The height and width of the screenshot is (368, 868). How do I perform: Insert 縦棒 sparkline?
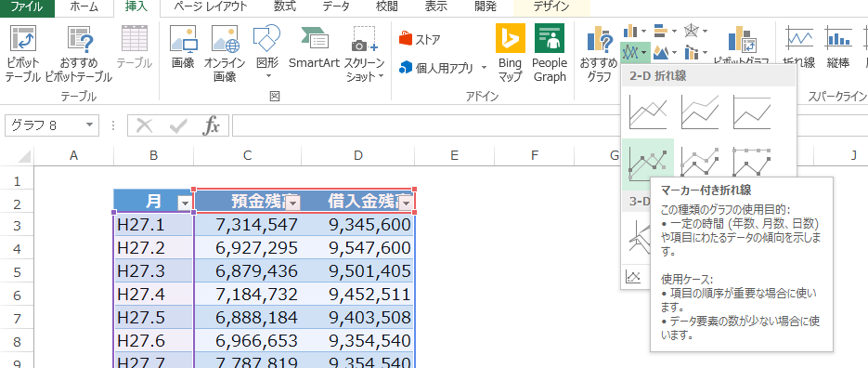(x=838, y=47)
